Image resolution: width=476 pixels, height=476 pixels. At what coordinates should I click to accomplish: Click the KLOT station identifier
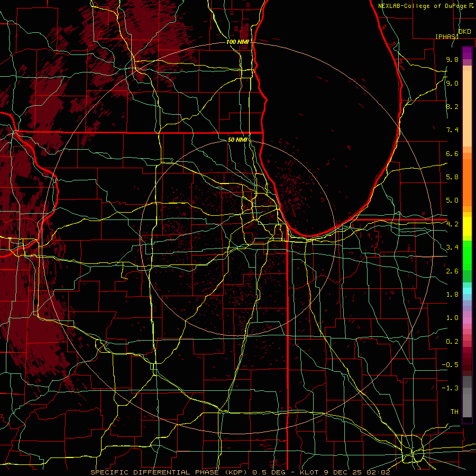[x=309, y=472]
